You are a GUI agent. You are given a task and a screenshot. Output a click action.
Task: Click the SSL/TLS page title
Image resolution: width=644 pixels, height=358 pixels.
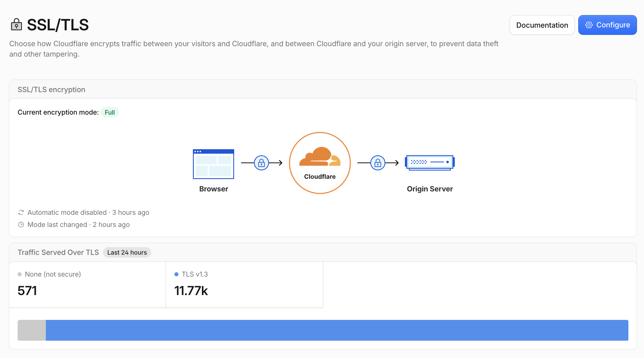[58, 25]
